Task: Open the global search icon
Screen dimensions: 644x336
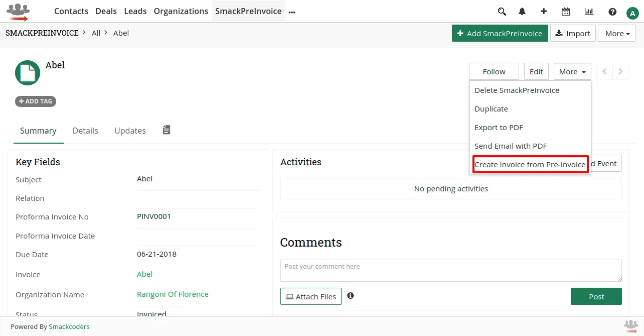Action: pyautogui.click(x=502, y=11)
